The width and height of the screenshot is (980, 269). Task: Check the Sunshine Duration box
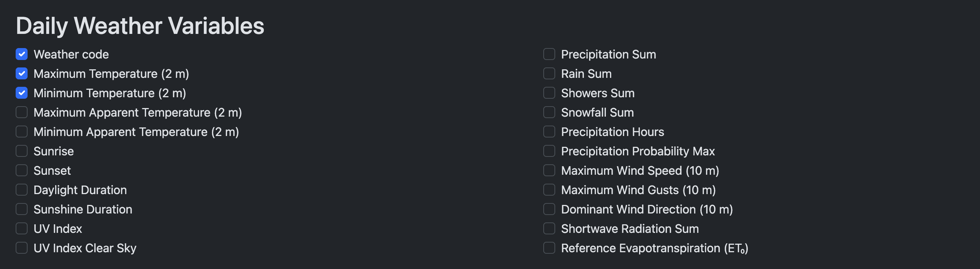pyautogui.click(x=22, y=209)
